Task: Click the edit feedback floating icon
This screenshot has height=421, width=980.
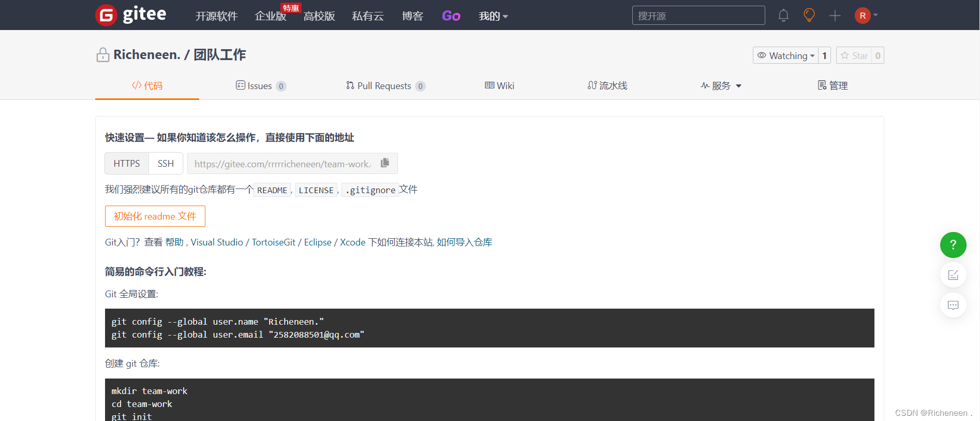Action: [953, 275]
